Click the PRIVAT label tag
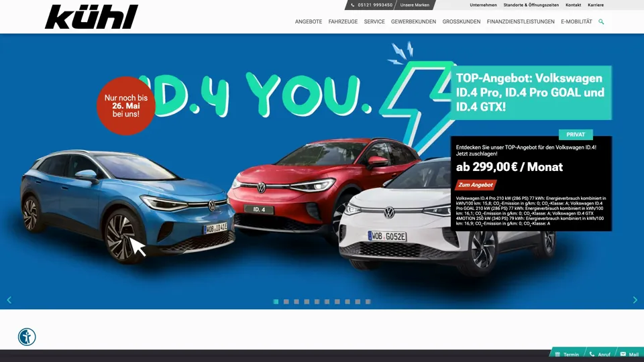This screenshot has height=362, width=644. 576,135
